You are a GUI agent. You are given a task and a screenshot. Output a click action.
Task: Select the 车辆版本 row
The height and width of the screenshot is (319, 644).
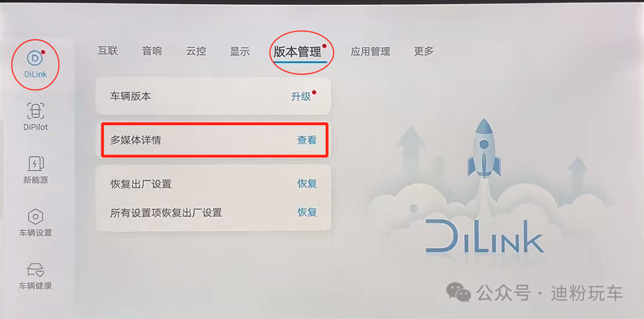213,97
